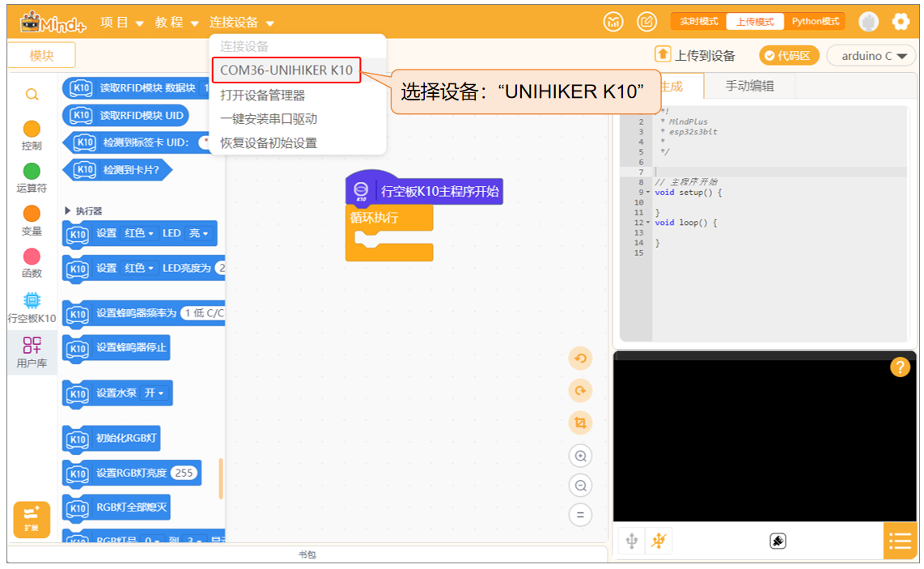Viewport: 924px width, 569px height.
Task: Open the 用户库 user library
Action: (32, 352)
